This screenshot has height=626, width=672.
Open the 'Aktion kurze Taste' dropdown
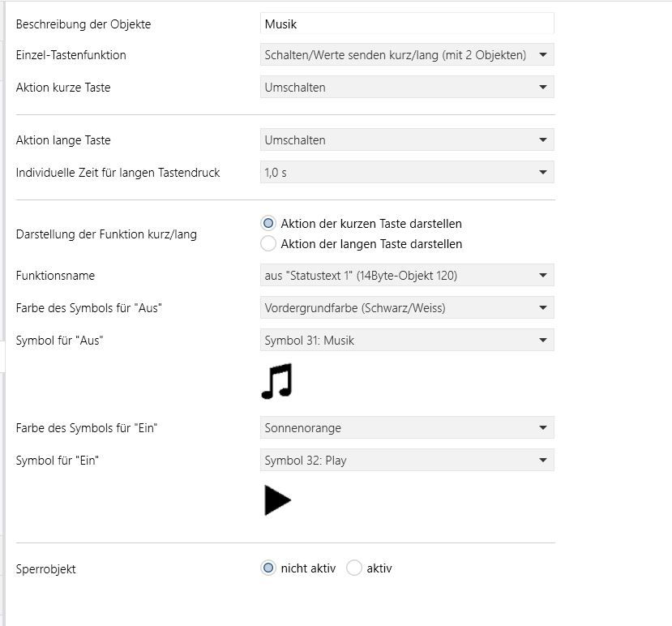coord(407,87)
